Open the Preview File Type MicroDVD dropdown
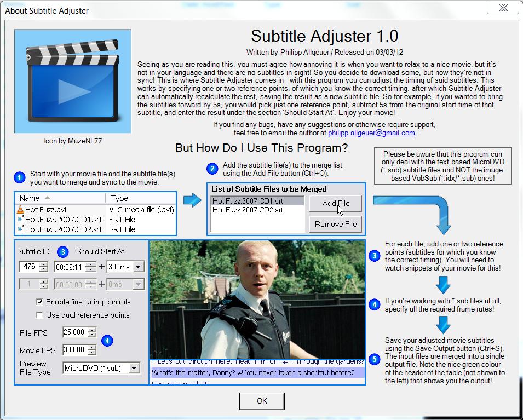Screen dimensions: 523x420 (x=134, y=369)
